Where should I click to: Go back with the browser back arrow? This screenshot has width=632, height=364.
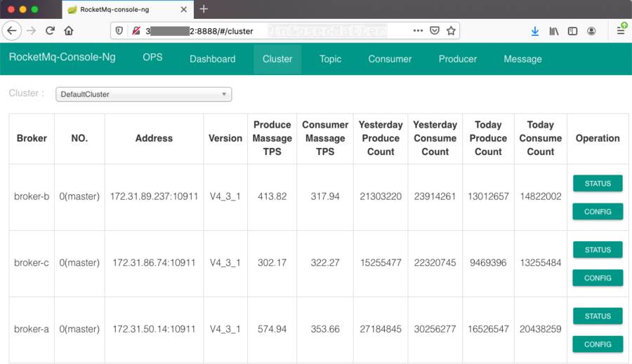[x=12, y=31]
